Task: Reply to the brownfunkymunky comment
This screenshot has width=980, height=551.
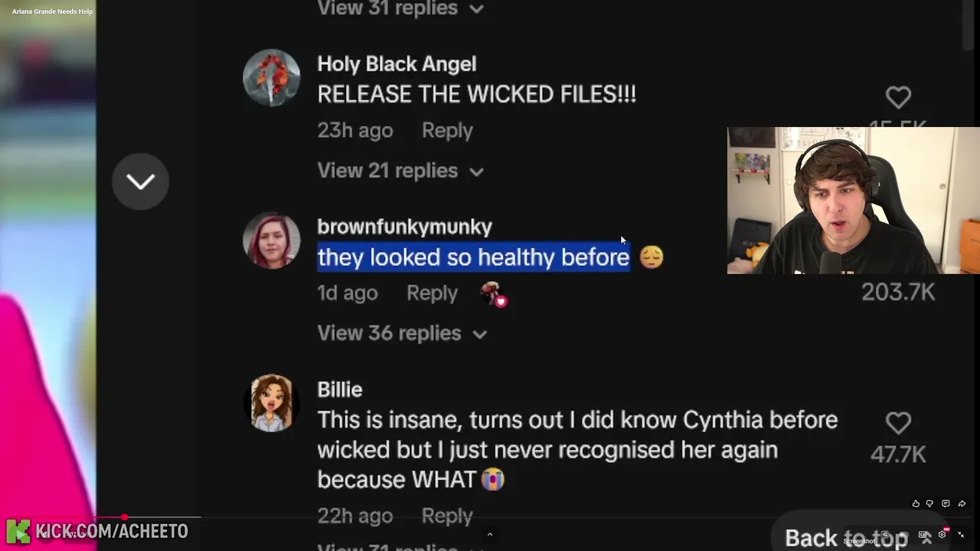Action: pyautogui.click(x=432, y=293)
